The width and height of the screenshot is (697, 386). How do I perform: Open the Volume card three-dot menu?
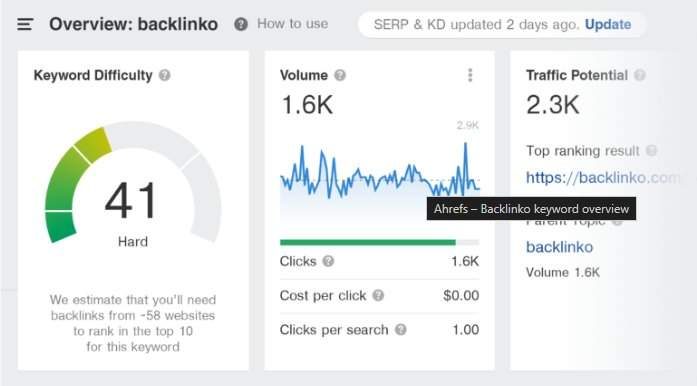click(x=470, y=75)
